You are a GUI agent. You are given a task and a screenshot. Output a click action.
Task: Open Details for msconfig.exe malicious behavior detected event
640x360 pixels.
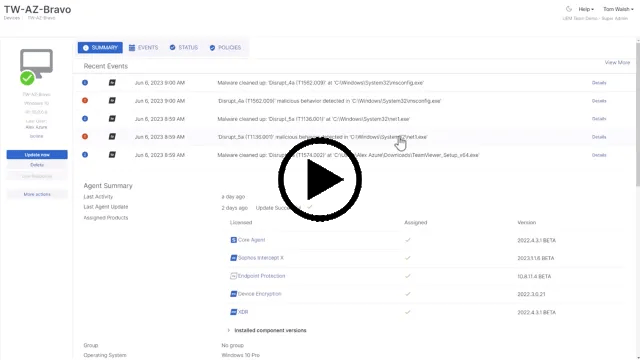click(599, 101)
